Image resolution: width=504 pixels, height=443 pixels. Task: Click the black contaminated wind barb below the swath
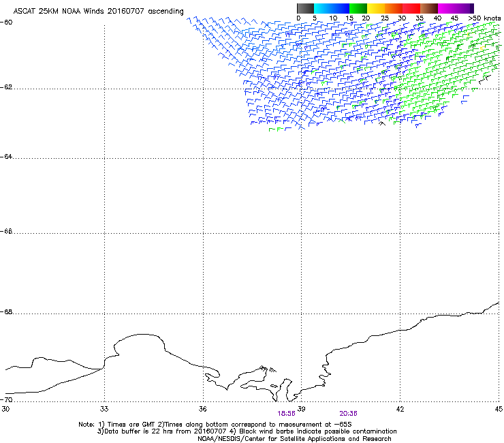pyautogui.click(x=382, y=123)
